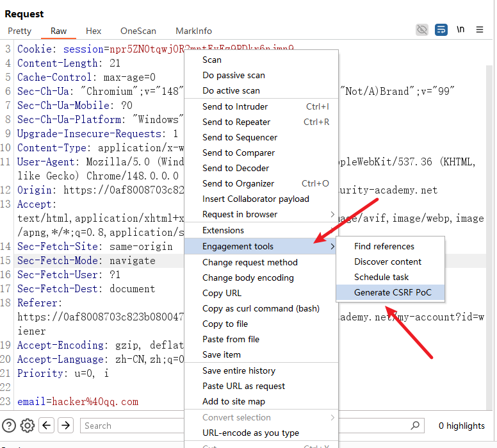497x448 pixels.
Task: Click the Upgrade-Insecure-Requests header line
Action: (x=97, y=133)
